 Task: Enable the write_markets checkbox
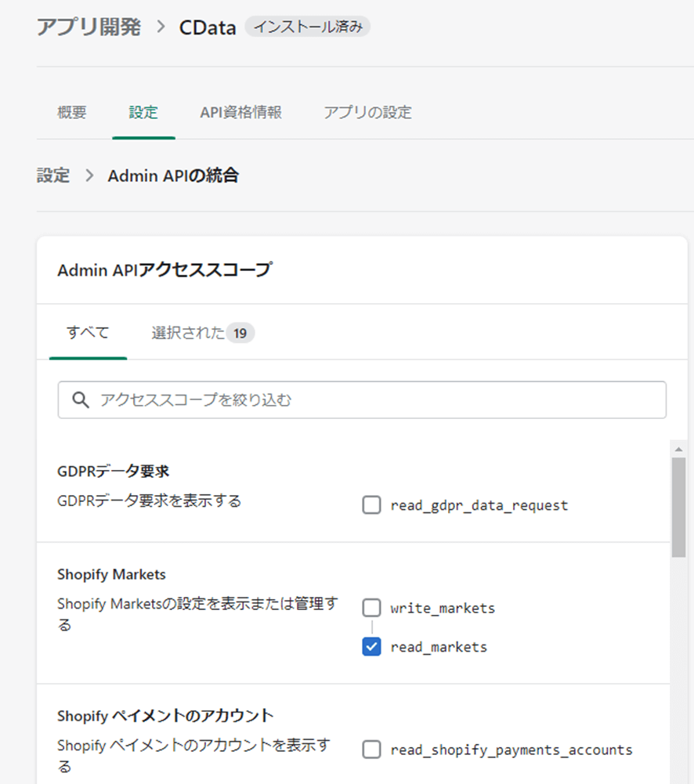coord(371,608)
